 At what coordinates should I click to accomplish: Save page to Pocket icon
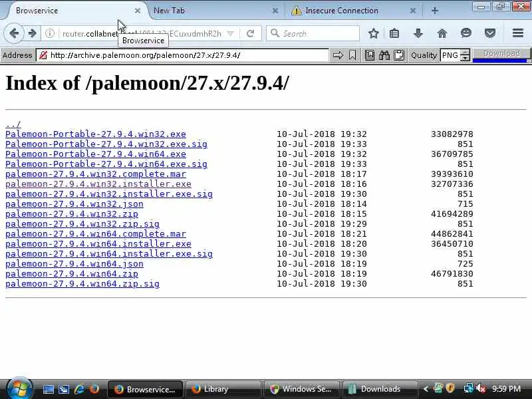(490, 33)
